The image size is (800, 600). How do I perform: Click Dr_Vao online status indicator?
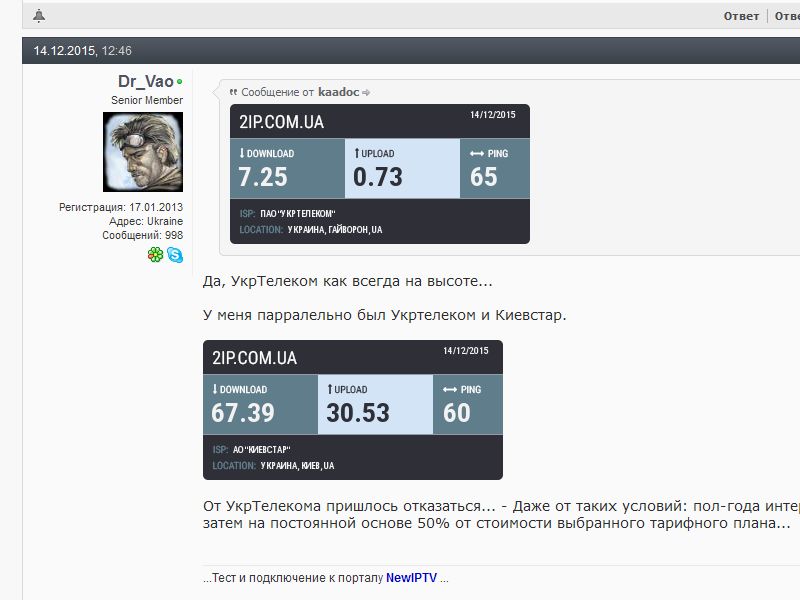tap(180, 82)
